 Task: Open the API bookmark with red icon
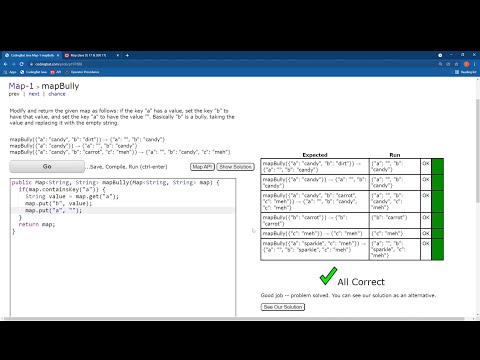pyautogui.click(x=56, y=72)
